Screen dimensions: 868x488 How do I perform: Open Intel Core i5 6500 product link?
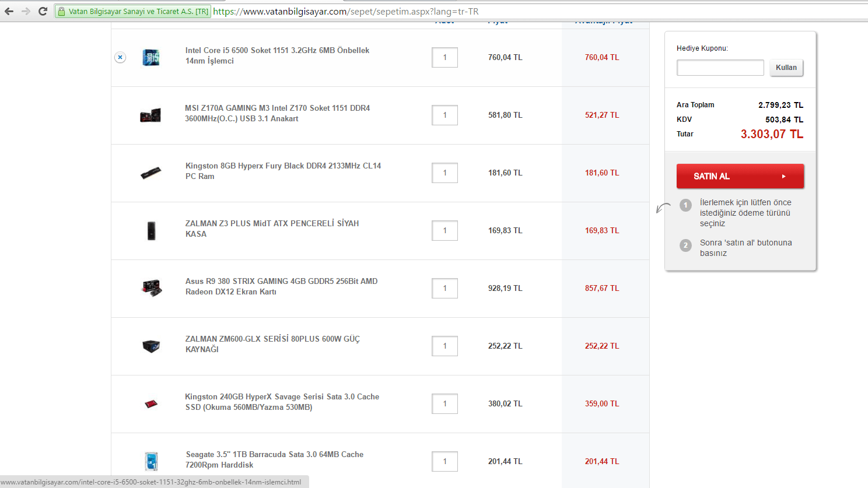[x=277, y=55]
